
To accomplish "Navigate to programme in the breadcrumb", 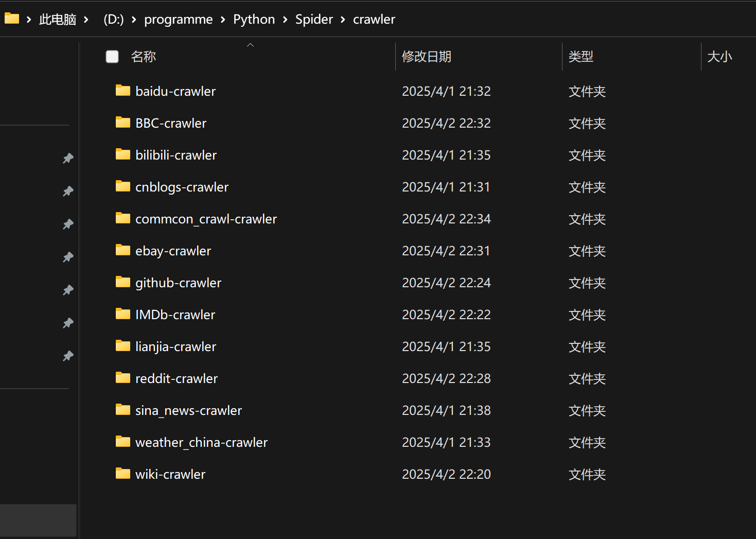I will click(x=179, y=20).
